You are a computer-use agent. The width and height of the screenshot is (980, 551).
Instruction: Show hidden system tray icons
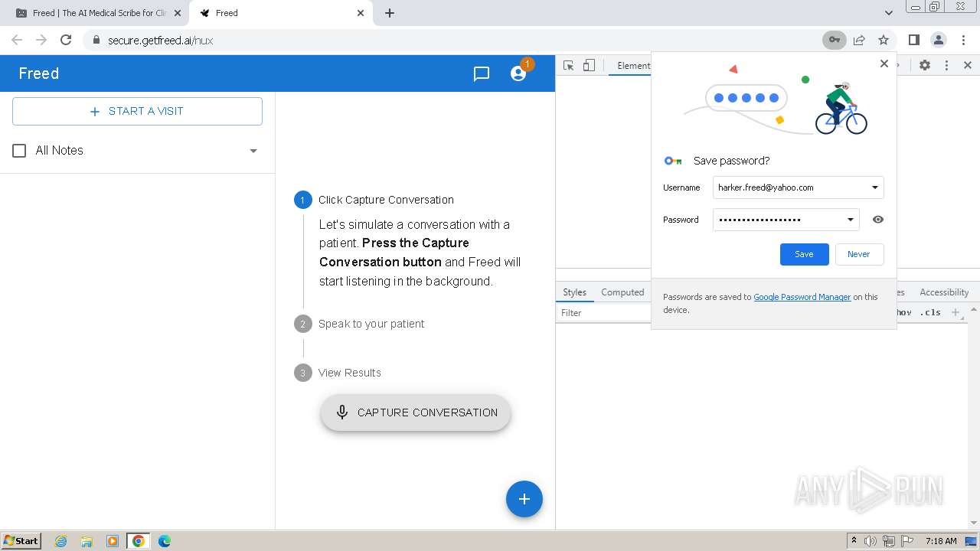tap(854, 541)
